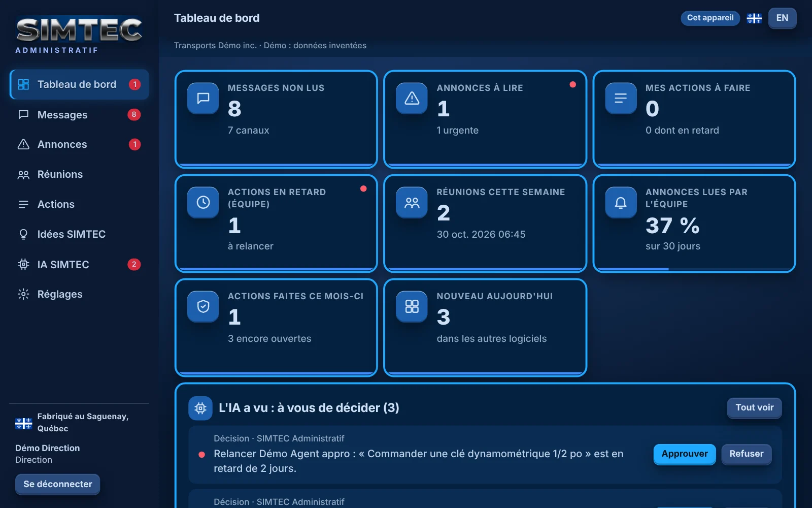The image size is (812, 508).
Task: Approve the Relancer Démo Agent appro decision
Action: click(x=685, y=454)
